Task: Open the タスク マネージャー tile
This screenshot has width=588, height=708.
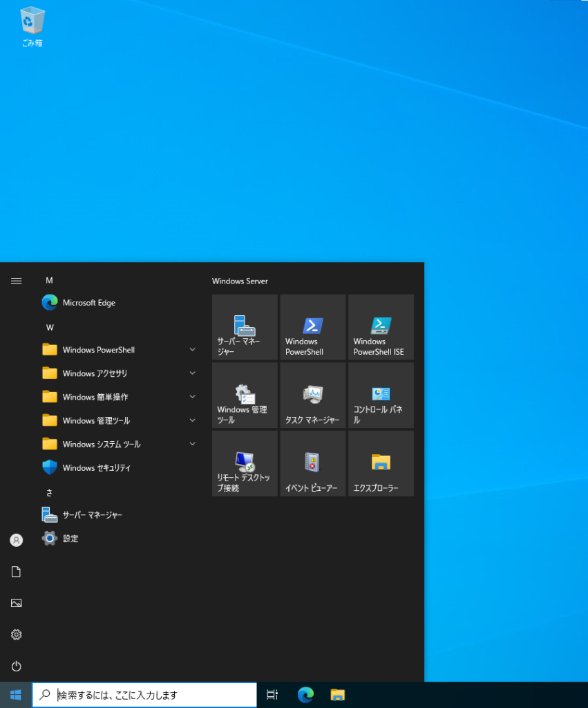Action: point(313,395)
